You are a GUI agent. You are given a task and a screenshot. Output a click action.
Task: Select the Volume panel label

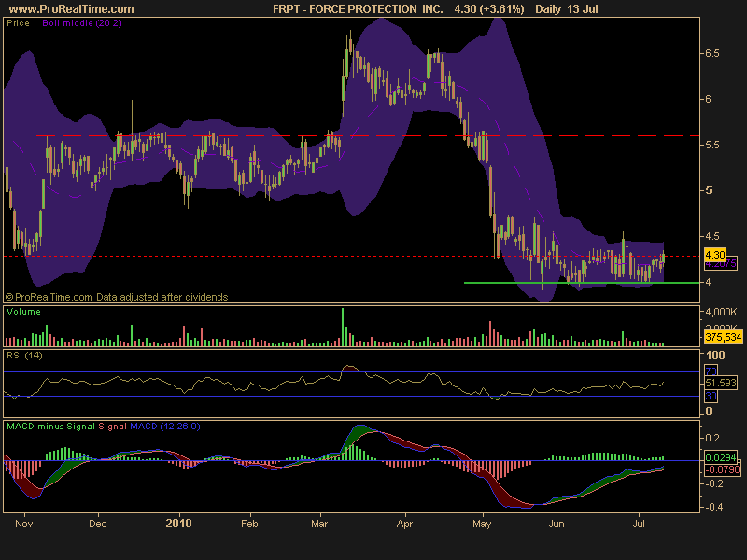23,312
